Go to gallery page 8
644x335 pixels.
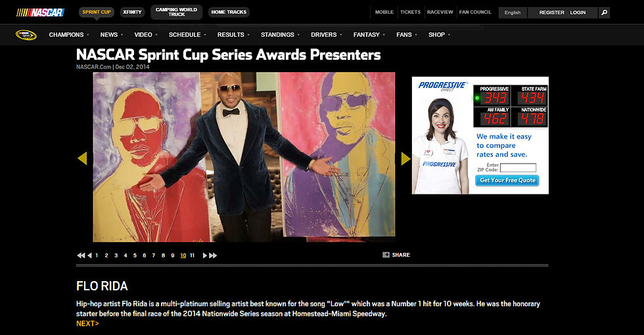point(163,256)
